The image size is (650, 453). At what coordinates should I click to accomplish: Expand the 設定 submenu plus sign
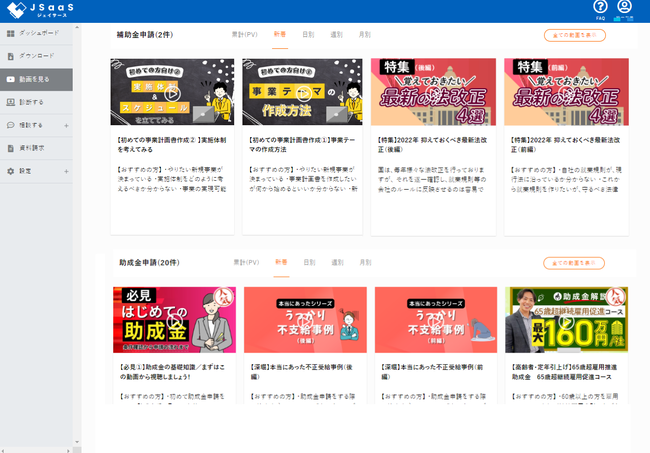66,171
